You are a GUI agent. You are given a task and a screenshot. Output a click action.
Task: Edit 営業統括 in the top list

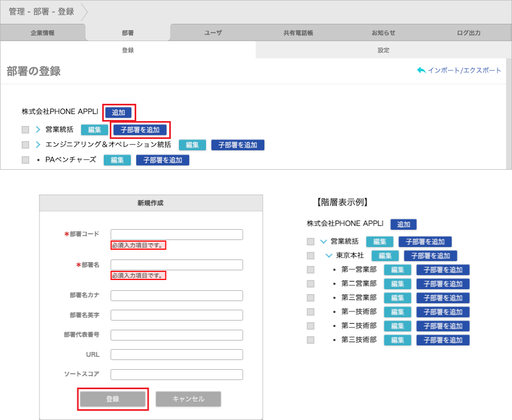(95, 130)
